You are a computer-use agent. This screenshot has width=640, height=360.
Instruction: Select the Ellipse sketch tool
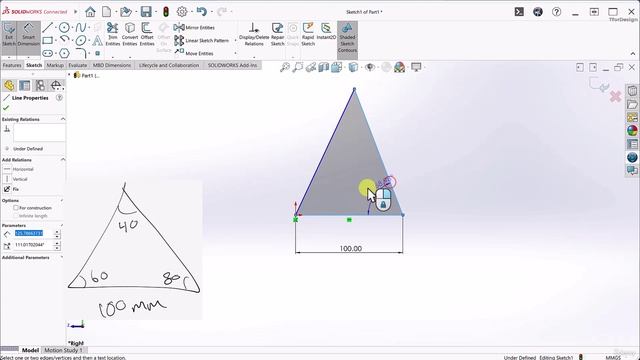click(x=80, y=40)
